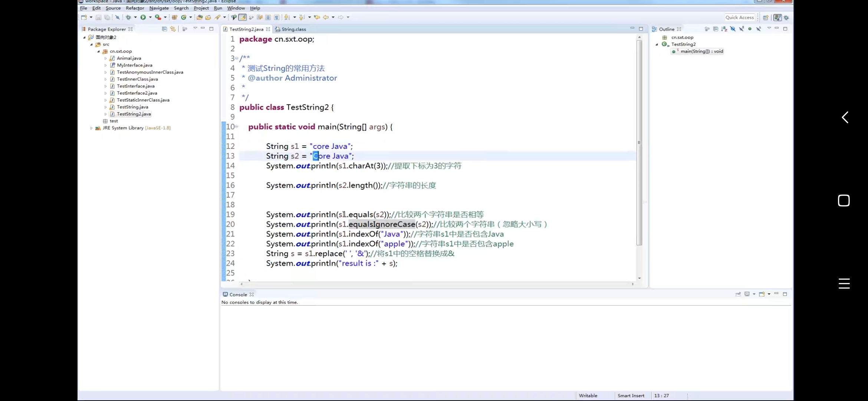Collapse the cn.sxt.oop package node
The height and width of the screenshot is (401, 868).
[x=99, y=51]
